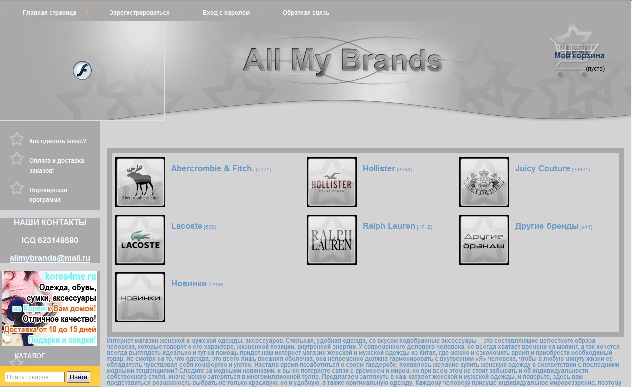The width and height of the screenshot is (632, 387).
Task: Click the Abercrombie & Fitch moose logo
Action: (x=140, y=182)
